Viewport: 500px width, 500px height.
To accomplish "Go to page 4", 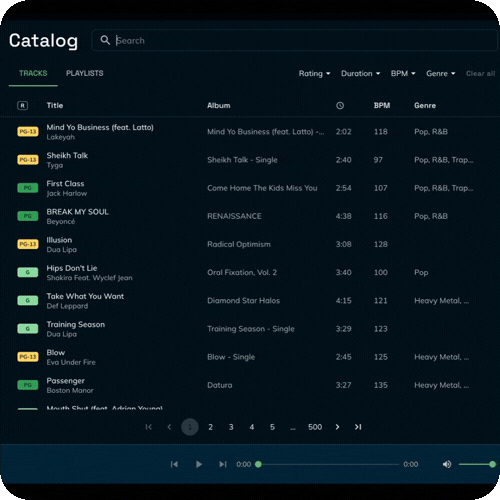I will pos(252,427).
